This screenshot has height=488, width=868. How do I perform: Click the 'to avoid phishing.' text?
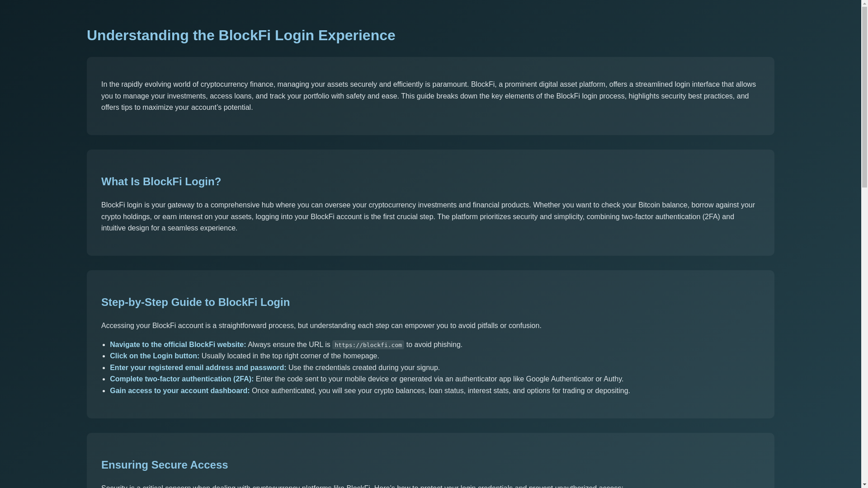click(x=434, y=345)
